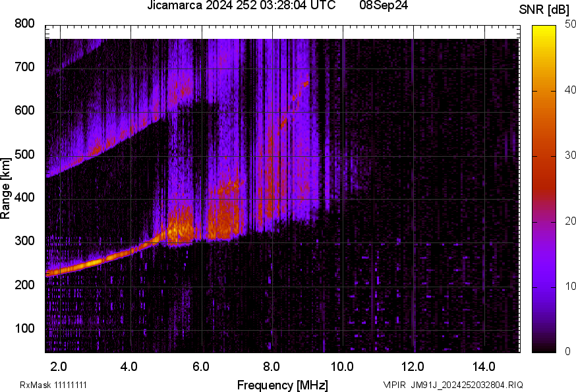Viewport: 576px width, 392px height.
Task: Select the Frequency [MHz] axis label
Action: [x=282, y=385]
